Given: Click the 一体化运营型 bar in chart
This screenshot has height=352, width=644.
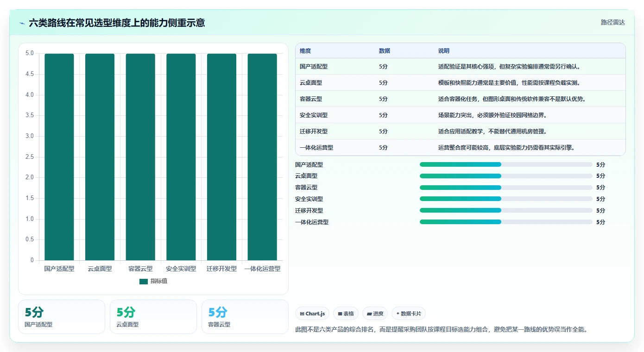Looking at the screenshot, I should [x=262, y=157].
